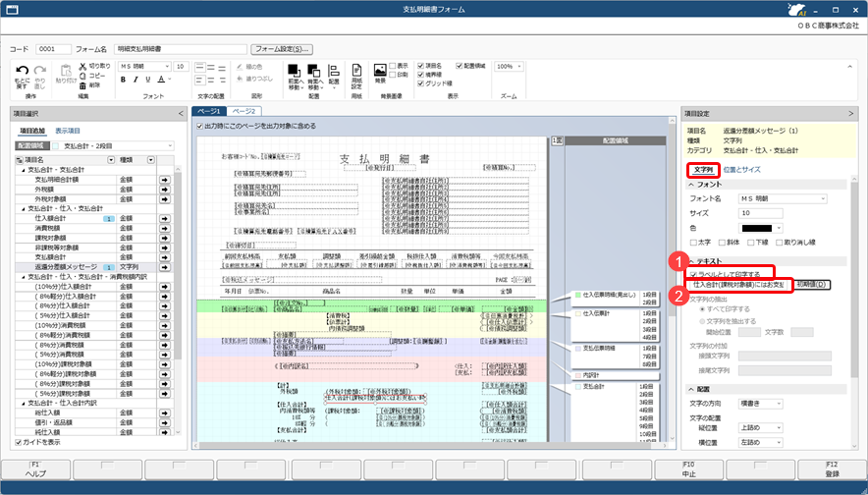Viewport: 868px width, 495px height.
Task: Uncheck the グリッド線 checkbox
Action: (420, 83)
